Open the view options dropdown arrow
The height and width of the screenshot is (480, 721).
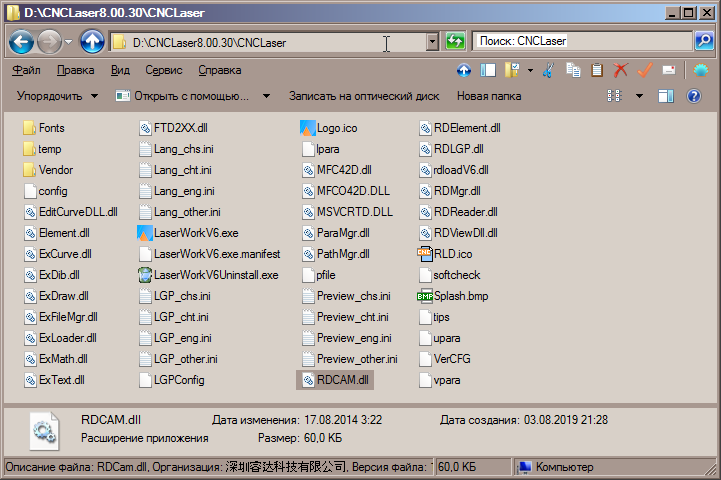[x=638, y=96]
